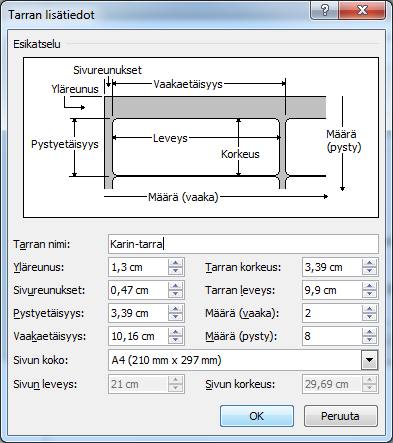Click the help question mark button

pos(325,11)
